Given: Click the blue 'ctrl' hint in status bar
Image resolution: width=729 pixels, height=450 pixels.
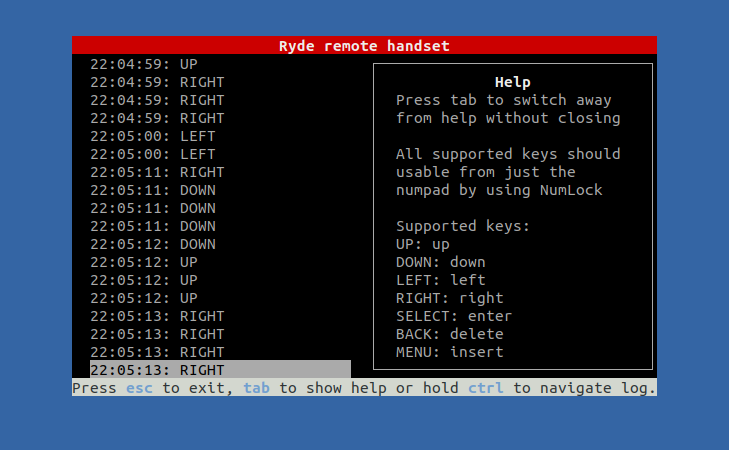Looking at the screenshot, I should coord(486,388).
